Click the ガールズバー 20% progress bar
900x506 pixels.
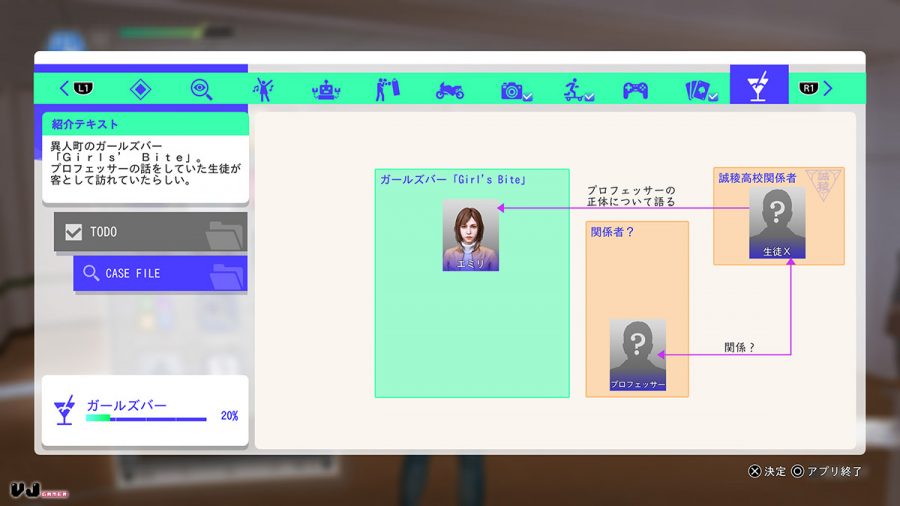coord(146,419)
